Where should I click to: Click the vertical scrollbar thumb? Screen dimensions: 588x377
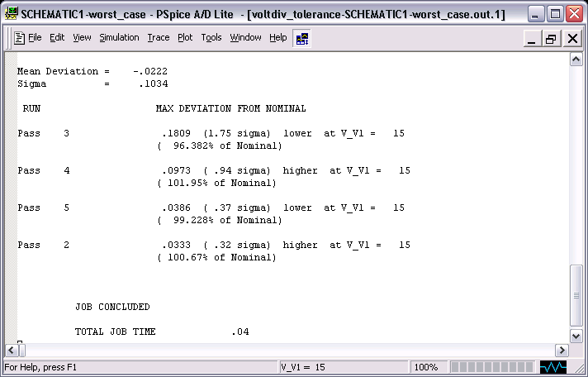[x=576, y=295]
